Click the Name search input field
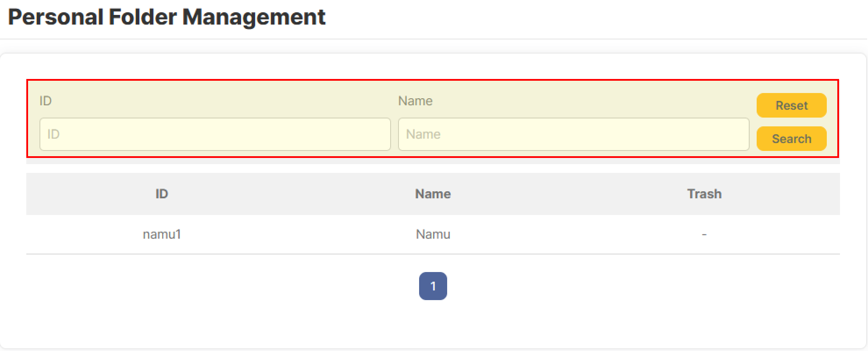 pyautogui.click(x=573, y=134)
